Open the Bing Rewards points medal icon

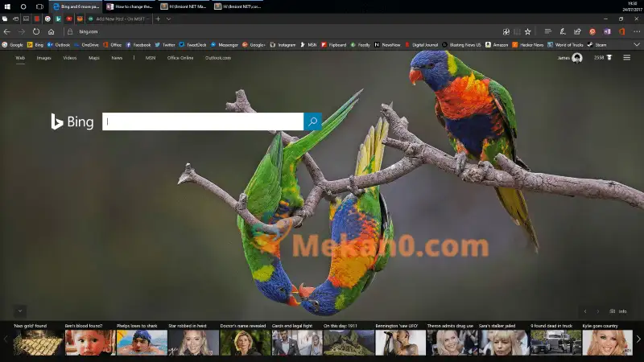609,58
